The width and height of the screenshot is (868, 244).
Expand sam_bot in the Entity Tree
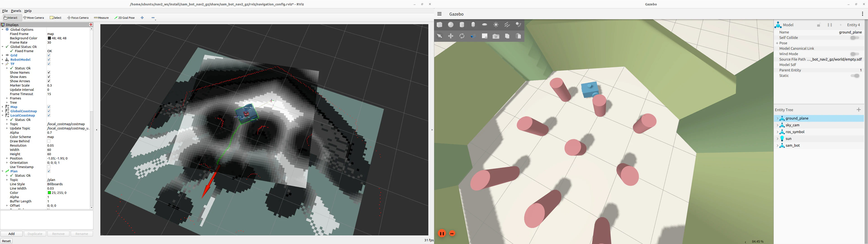coord(777,145)
